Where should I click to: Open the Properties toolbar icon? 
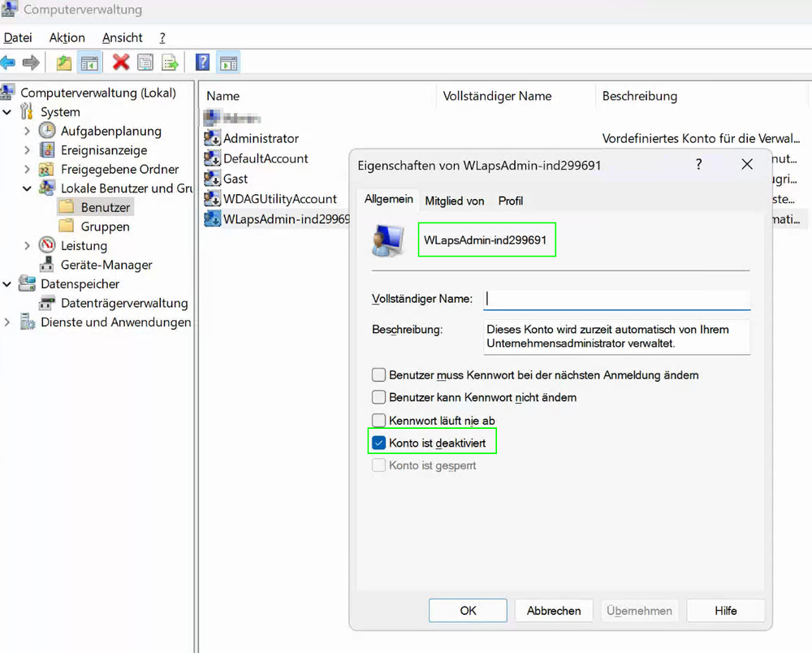(147, 62)
